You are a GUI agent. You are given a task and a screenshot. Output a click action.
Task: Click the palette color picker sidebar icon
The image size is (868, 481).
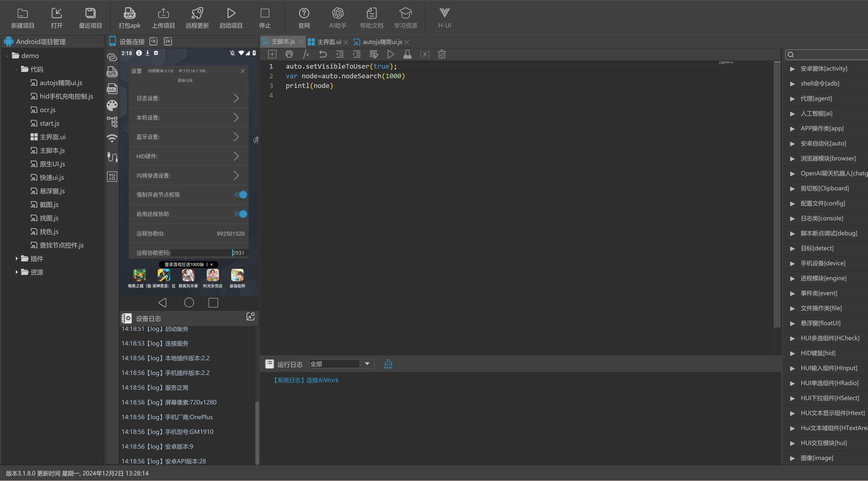click(112, 106)
